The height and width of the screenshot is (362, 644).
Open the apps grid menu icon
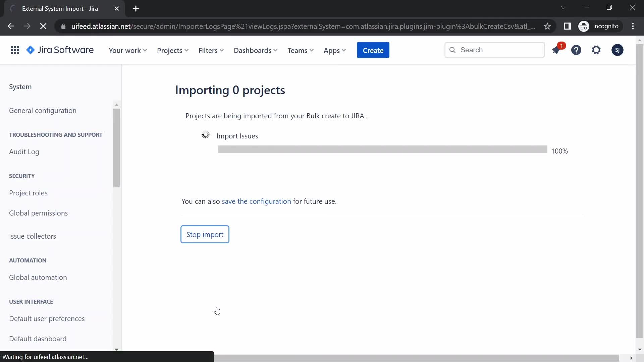tap(15, 50)
